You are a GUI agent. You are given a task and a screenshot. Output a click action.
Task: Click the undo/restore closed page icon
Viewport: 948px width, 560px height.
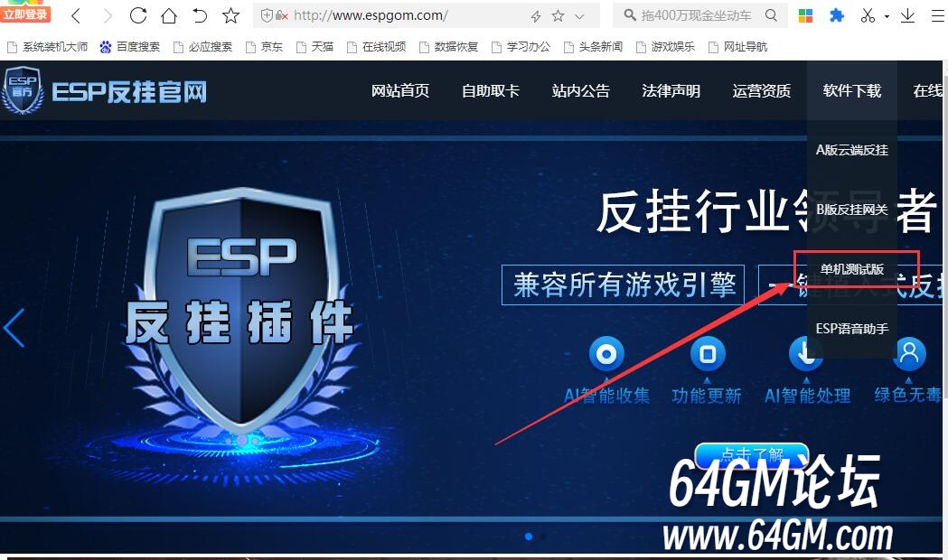coord(200,15)
